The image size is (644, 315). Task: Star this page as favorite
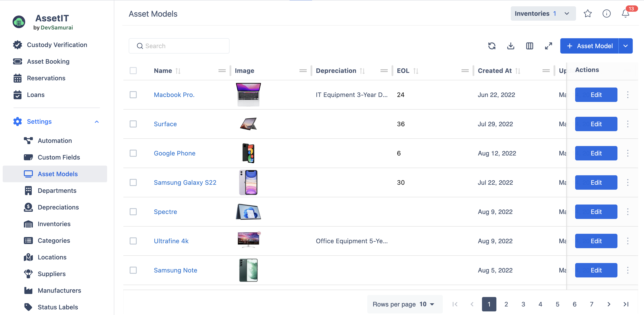pos(588,13)
